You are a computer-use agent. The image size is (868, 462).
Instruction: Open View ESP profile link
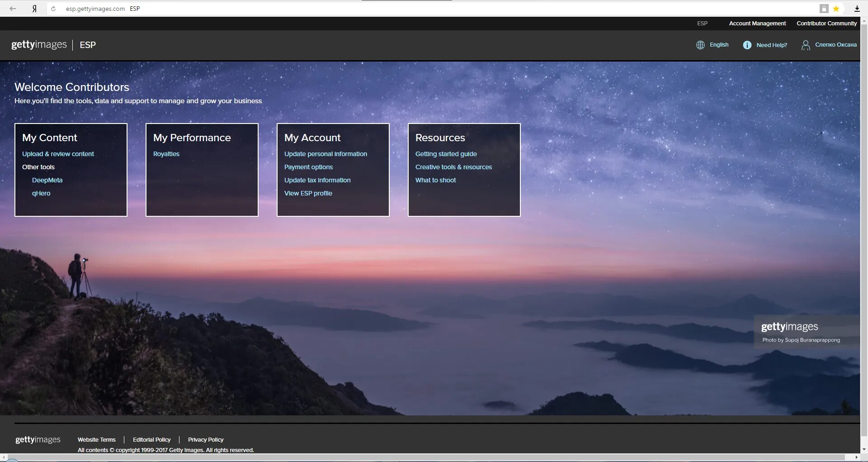click(308, 193)
